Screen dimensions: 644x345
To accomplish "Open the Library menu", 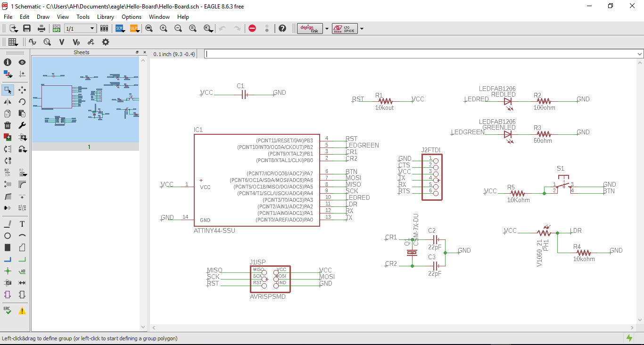I will [x=106, y=17].
